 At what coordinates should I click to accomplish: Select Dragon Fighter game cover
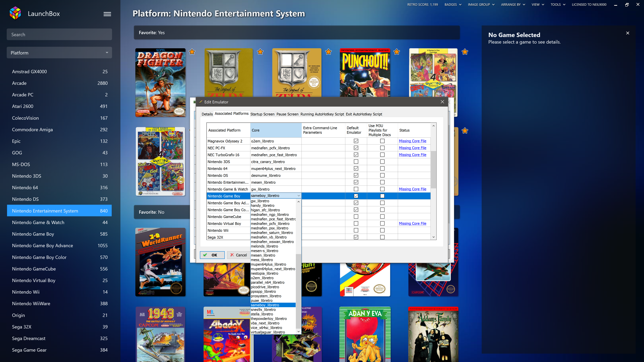click(x=160, y=82)
